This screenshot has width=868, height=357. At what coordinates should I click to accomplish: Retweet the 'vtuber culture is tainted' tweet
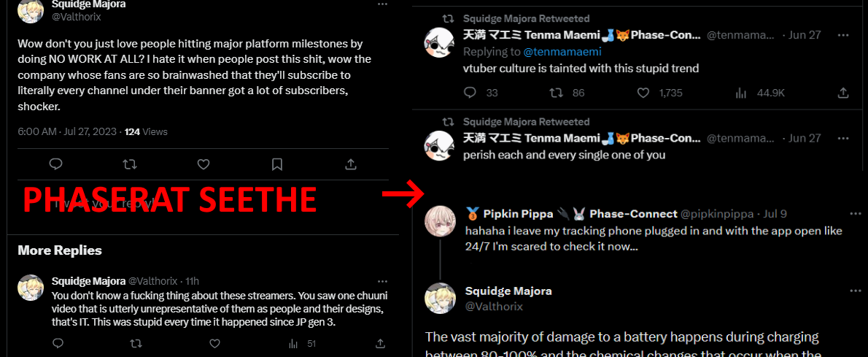click(x=556, y=93)
